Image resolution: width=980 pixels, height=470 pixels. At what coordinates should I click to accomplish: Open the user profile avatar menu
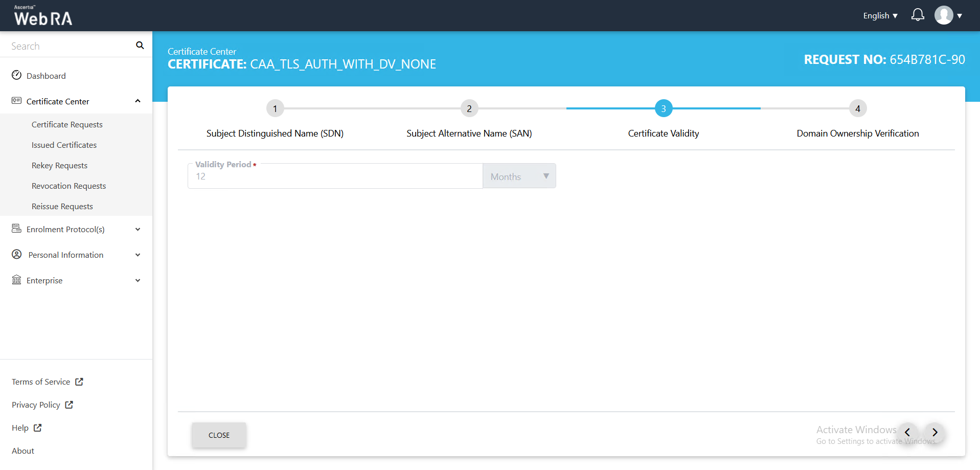(x=947, y=15)
